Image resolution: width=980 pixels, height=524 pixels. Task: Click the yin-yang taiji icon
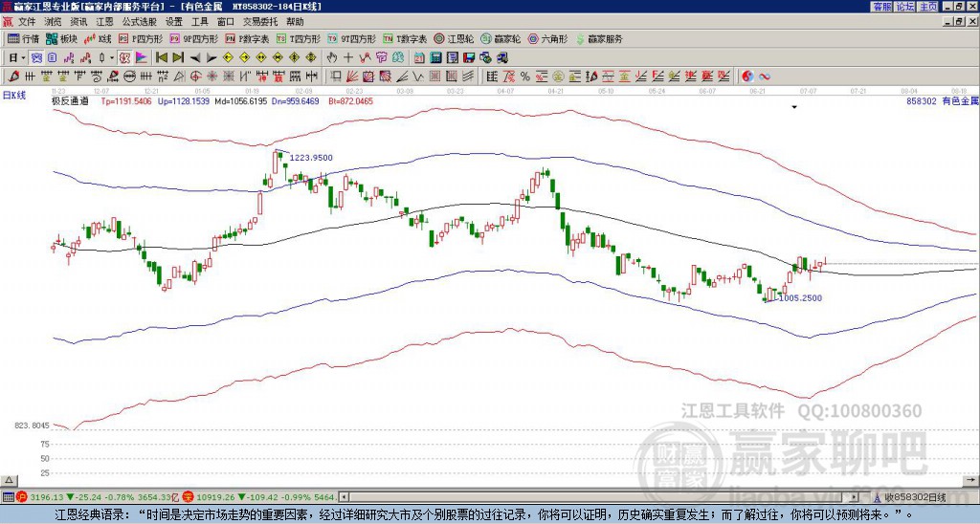click(x=747, y=76)
